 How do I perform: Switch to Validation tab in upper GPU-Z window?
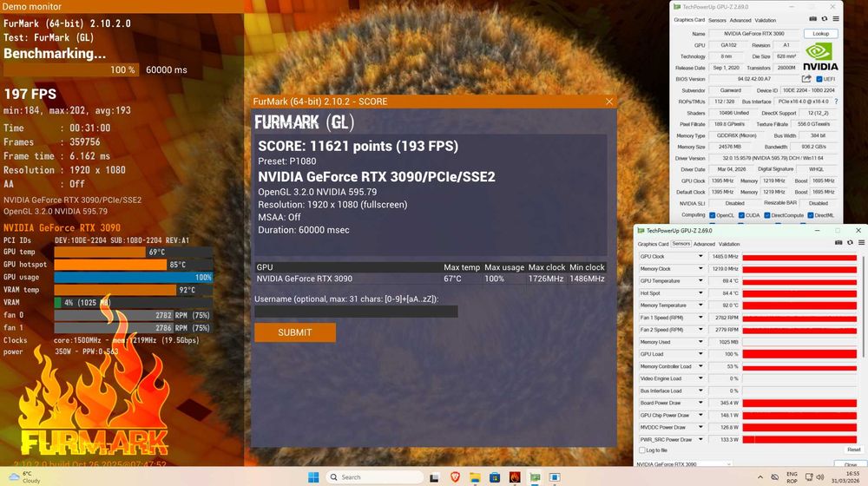pos(765,20)
